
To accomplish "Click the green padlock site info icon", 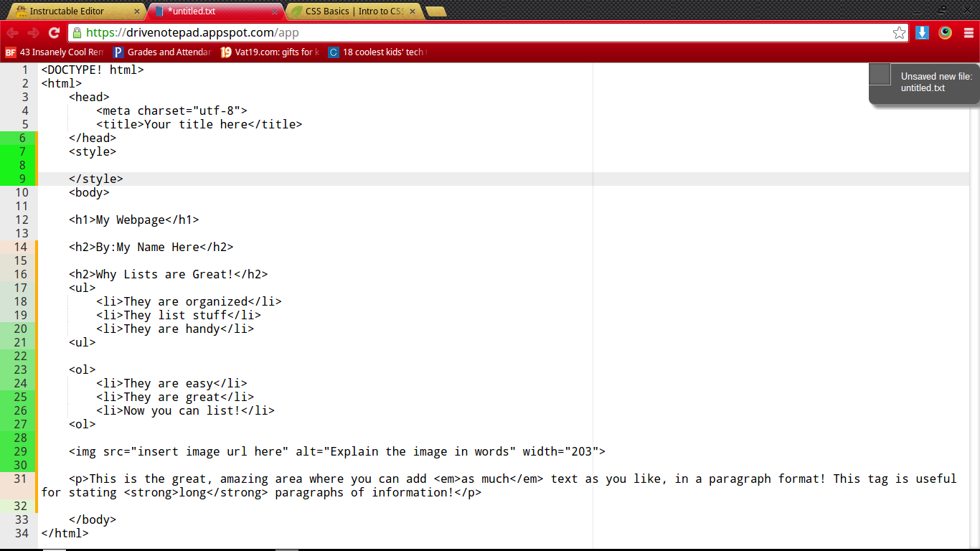I will 77,33.
